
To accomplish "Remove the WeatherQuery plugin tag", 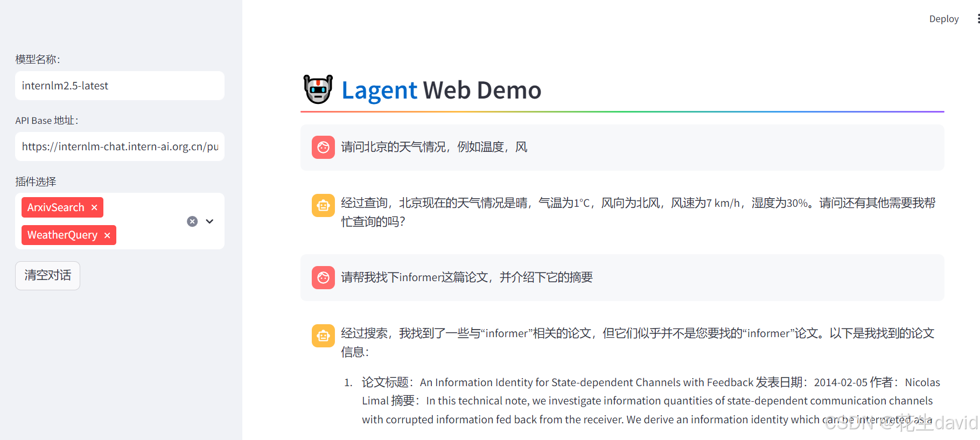I will [107, 235].
